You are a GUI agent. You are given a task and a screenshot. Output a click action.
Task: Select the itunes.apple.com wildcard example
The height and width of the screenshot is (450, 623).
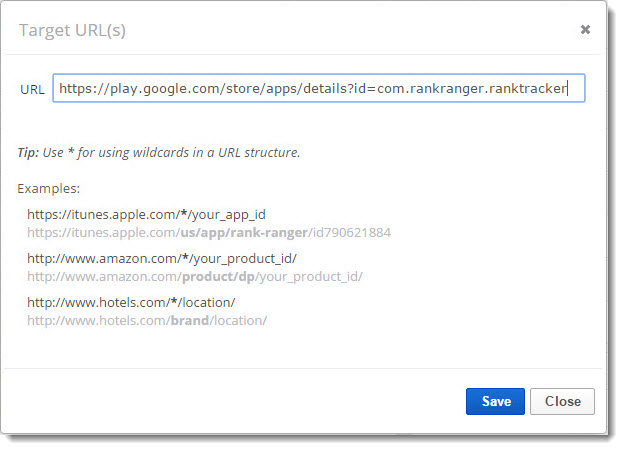coord(146,214)
